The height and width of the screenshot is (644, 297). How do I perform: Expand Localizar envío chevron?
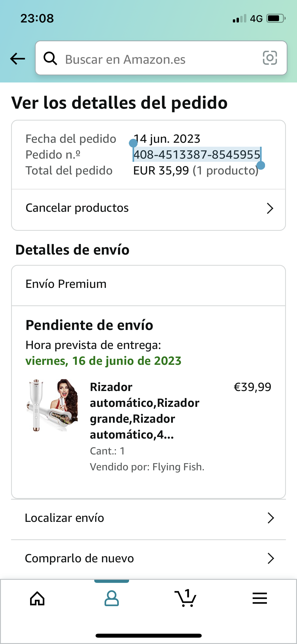pyautogui.click(x=271, y=518)
